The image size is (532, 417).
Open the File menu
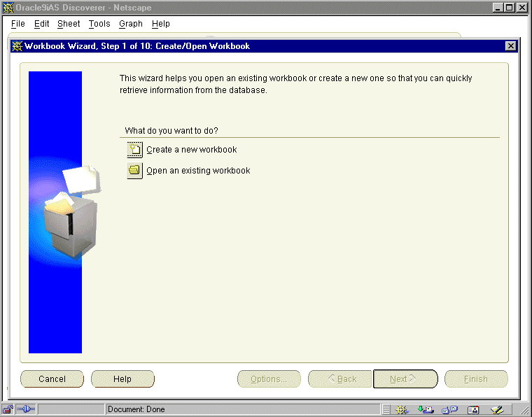pos(18,24)
